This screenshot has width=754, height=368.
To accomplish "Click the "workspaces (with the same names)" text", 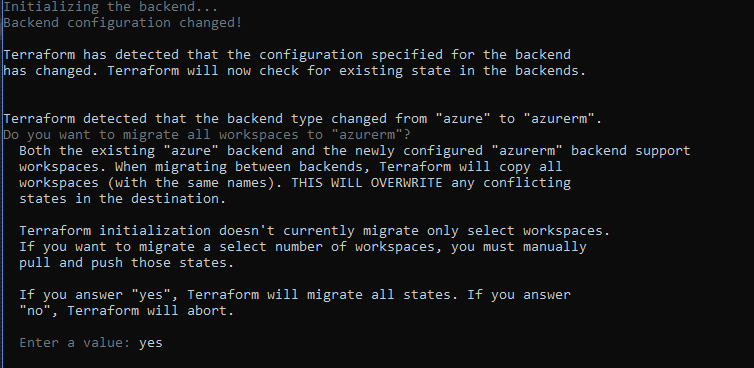I will (151, 183).
